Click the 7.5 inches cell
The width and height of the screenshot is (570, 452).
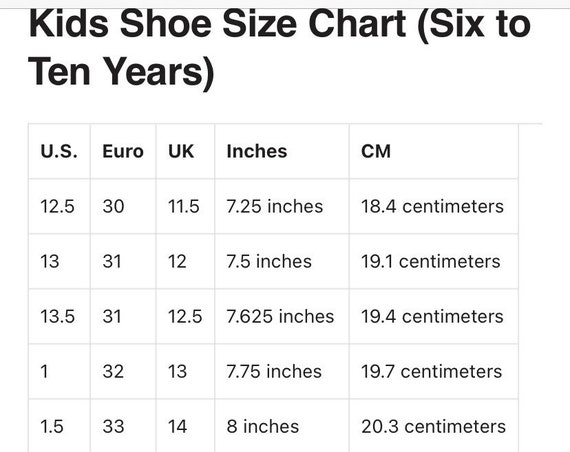(282, 261)
